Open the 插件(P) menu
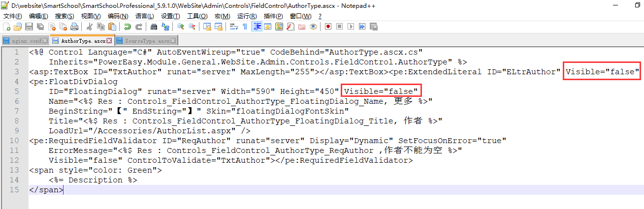The image size is (644, 209). [273, 16]
